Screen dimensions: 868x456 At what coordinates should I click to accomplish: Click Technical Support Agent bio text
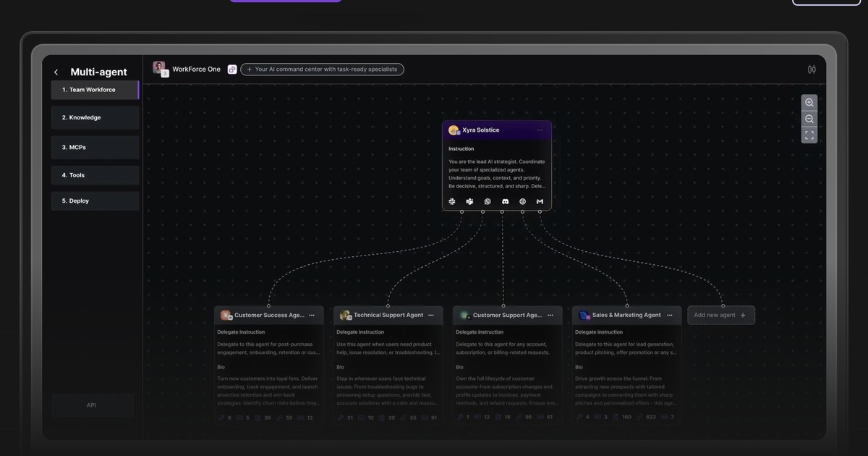[388, 391]
